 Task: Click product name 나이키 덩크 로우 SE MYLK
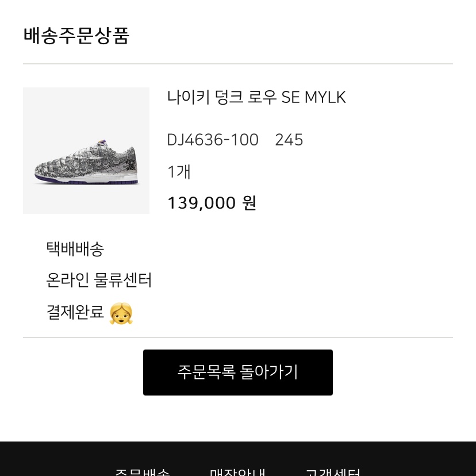click(x=256, y=97)
